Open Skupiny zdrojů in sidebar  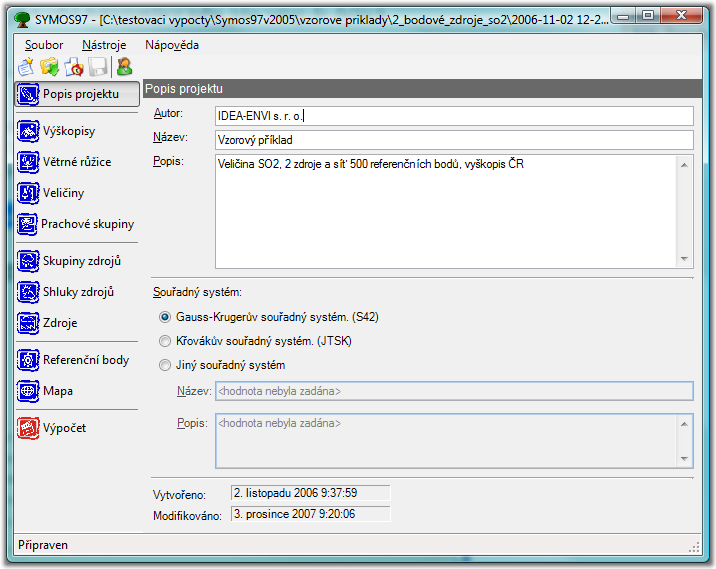pyautogui.click(x=69, y=261)
